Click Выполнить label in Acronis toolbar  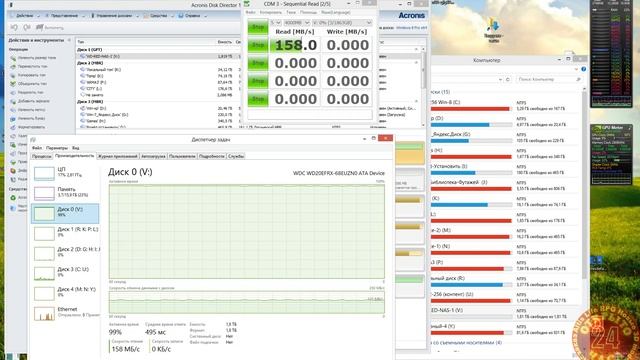point(53,28)
